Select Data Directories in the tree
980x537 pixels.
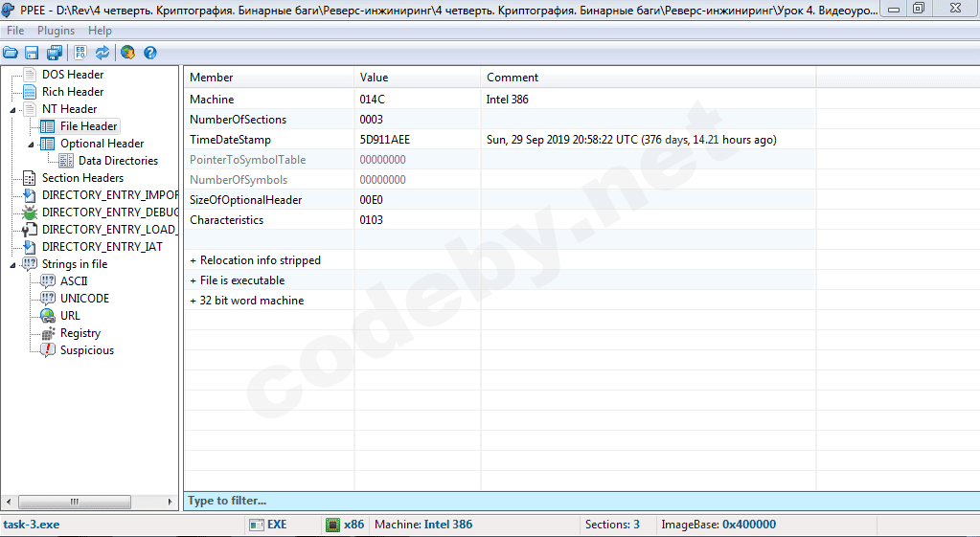pyautogui.click(x=118, y=161)
